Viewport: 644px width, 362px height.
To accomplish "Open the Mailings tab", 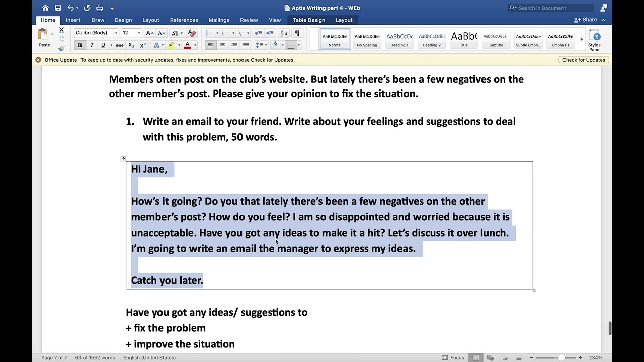I will [219, 20].
